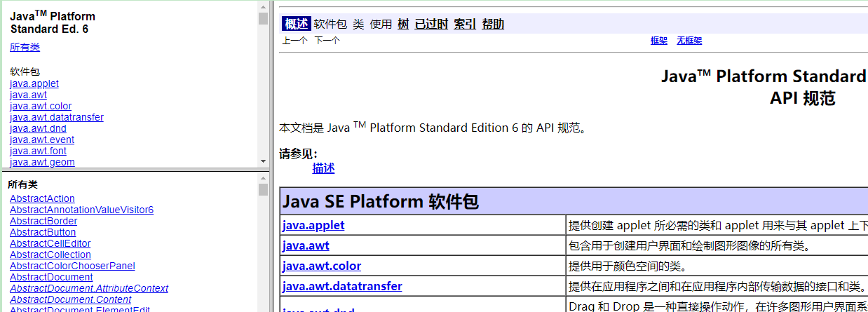
Task: Select the AbstractColorChooserPanel class link
Action: tap(72, 266)
